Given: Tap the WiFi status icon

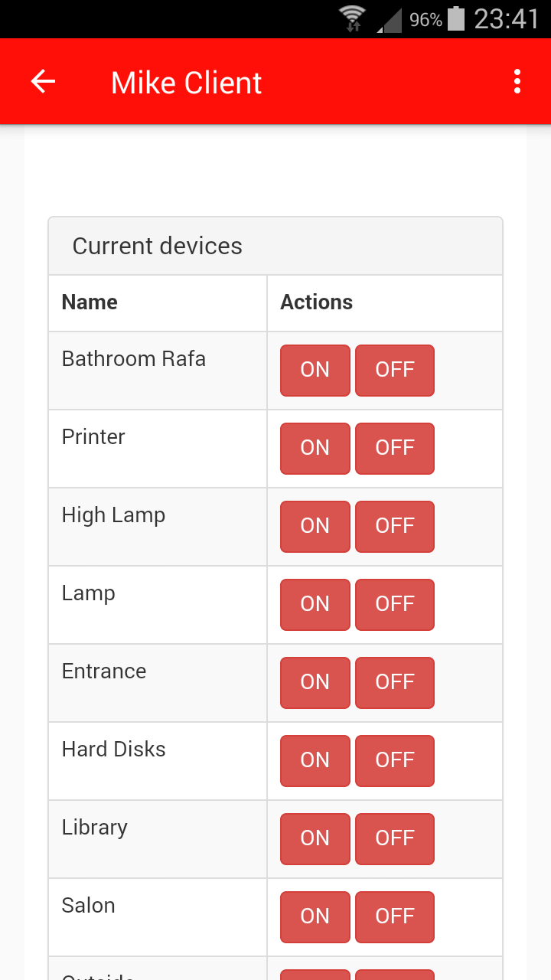Looking at the screenshot, I should point(352,18).
